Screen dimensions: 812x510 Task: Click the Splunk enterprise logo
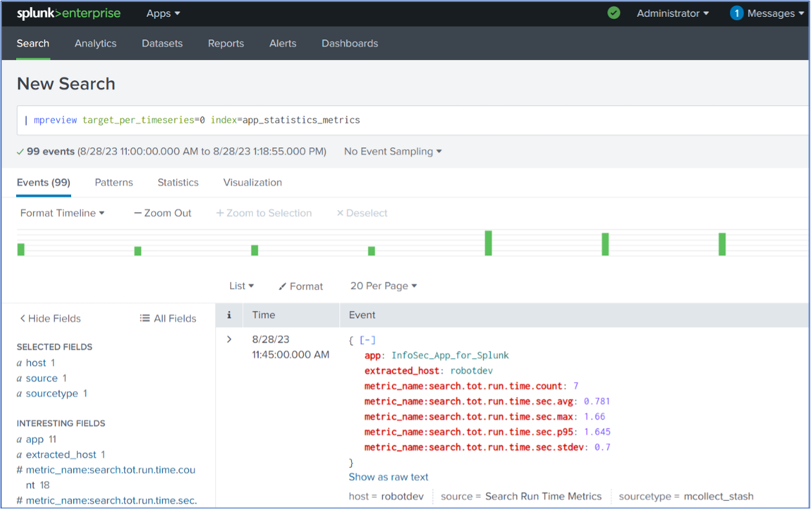point(68,13)
